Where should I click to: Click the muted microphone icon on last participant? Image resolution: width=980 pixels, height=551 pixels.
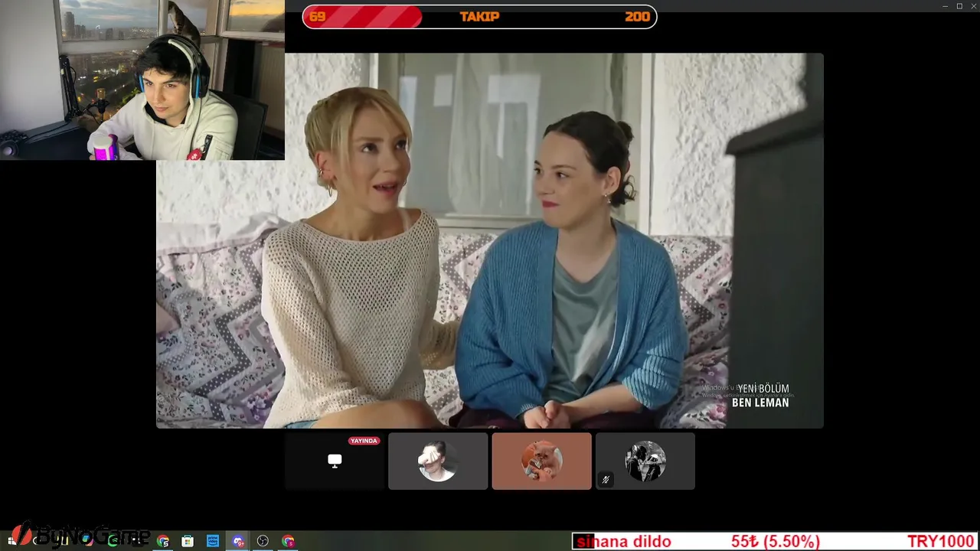coord(606,480)
